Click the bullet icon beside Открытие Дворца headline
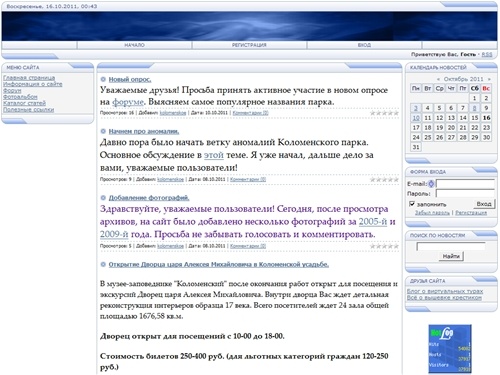 point(103,264)
